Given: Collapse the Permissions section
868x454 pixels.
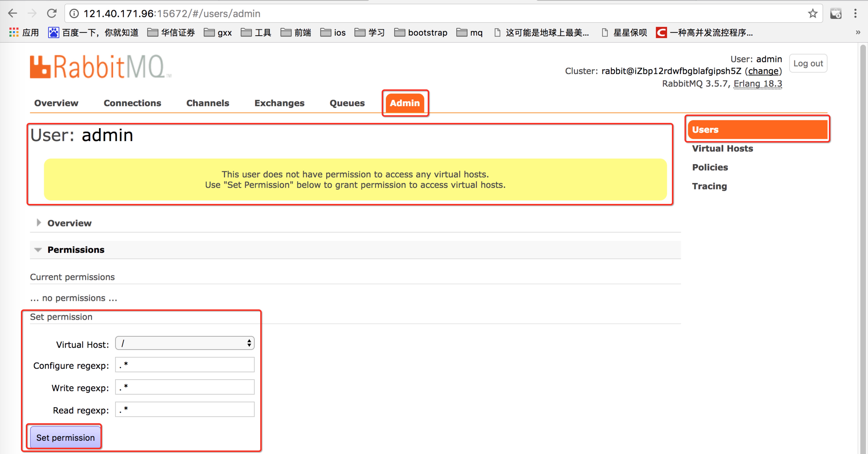Looking at the screenshot, I should tap(76, 250).
